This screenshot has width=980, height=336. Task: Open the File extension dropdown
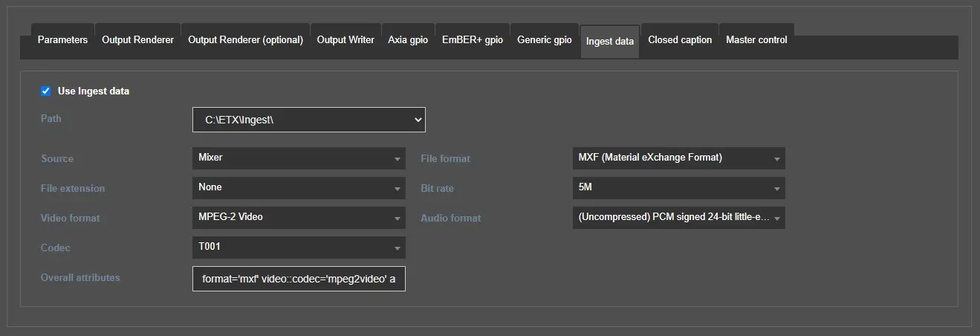coord(299,187)
